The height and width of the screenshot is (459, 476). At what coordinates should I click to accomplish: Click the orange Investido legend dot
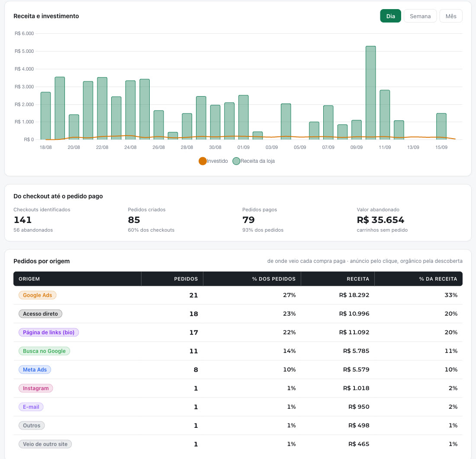[x=203, y=161]
